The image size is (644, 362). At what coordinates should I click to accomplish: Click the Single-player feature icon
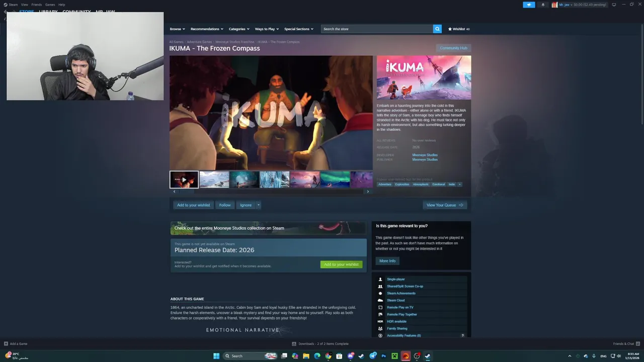(380, 279)
